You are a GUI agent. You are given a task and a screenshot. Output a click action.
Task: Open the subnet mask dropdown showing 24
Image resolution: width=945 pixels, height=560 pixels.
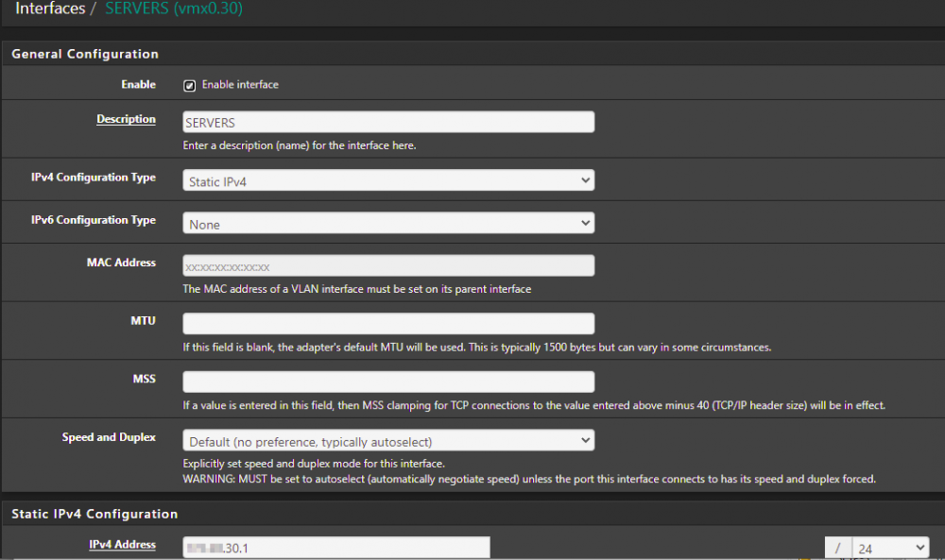(890, 548)
